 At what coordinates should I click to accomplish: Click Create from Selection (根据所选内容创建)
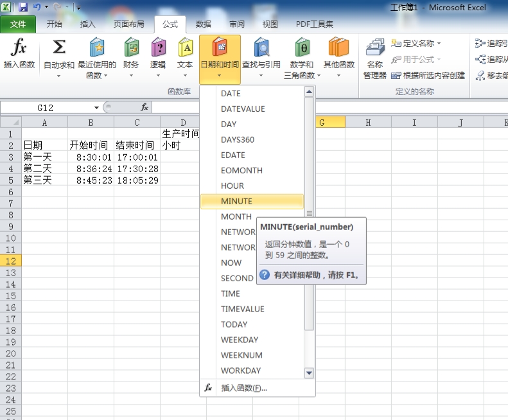tap(434, 75)
